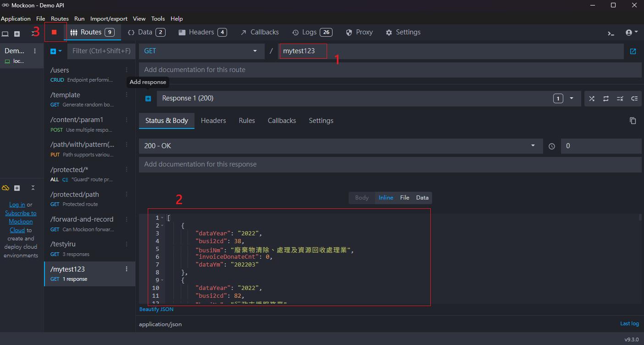Click Log in link

[x=17, y=205]
